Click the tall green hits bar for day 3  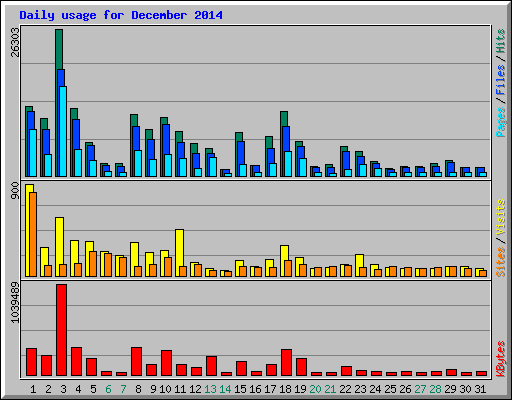pyautogui.click(x=59, y=49)
